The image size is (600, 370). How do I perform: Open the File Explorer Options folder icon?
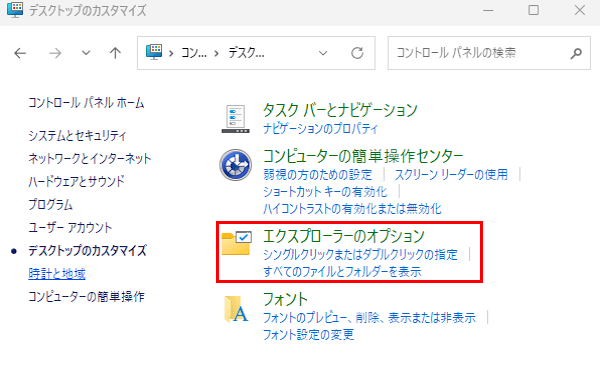click(236, 243)
